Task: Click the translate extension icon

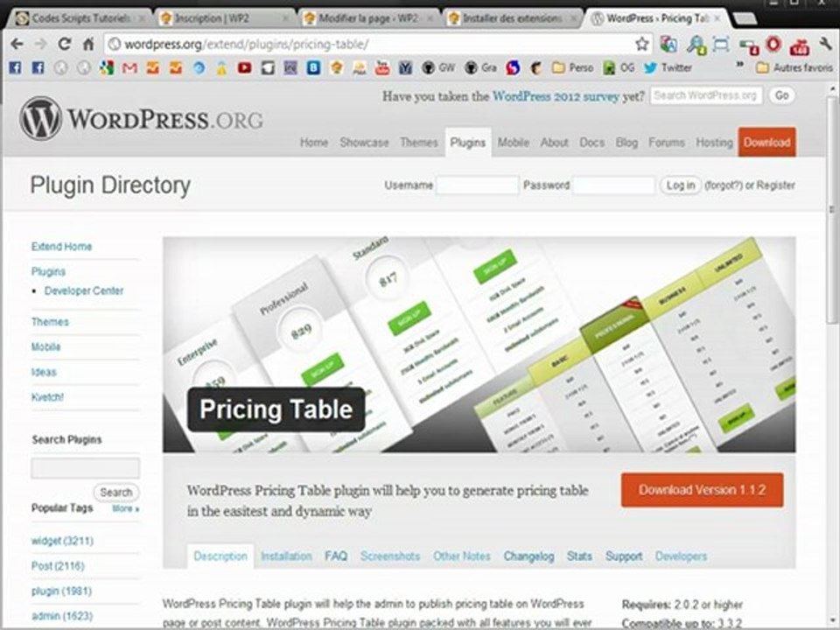Action: (x=668, y=45)
